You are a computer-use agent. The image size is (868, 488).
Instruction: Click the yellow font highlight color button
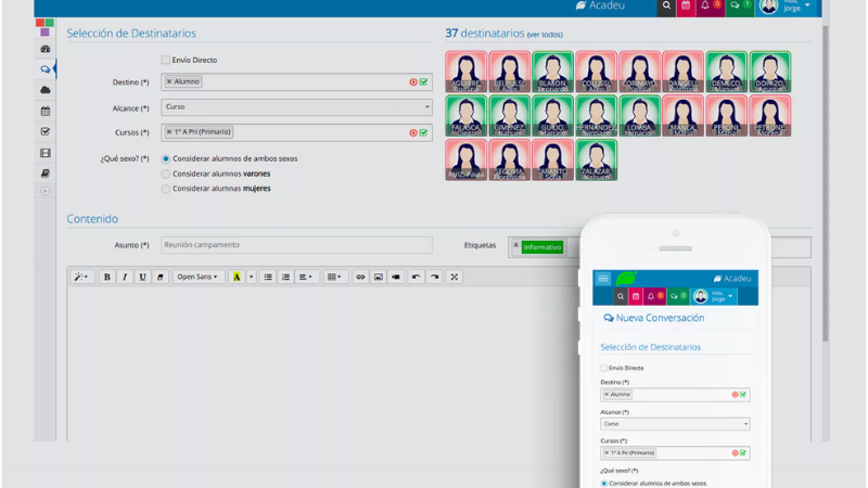(237, 277)
